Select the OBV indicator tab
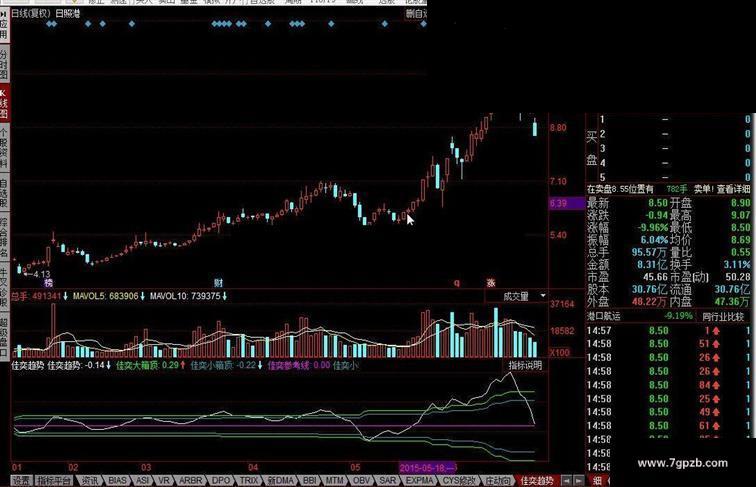Image resolution: width=756 pixels, height=487 pixels. tap(362, 481)
